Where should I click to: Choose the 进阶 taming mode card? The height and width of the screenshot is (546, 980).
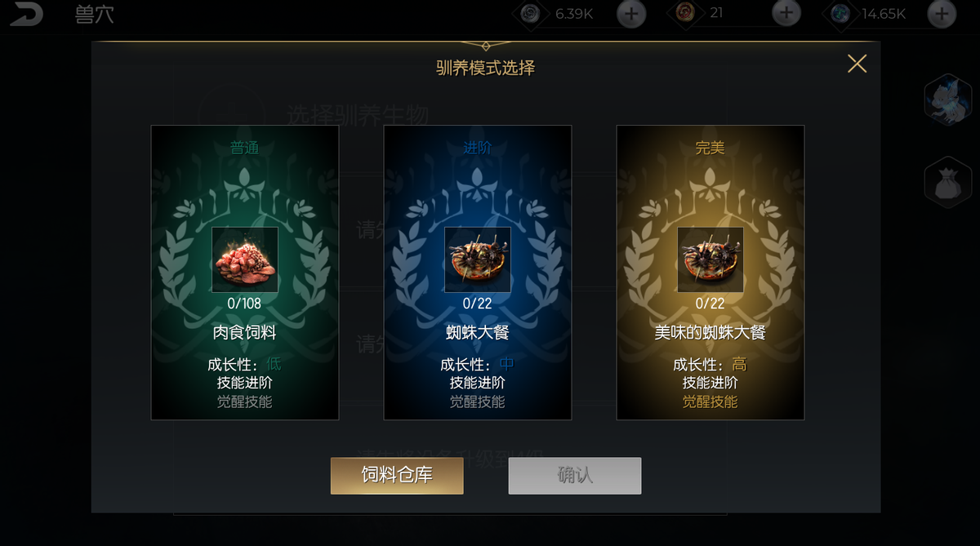(478, 273)
